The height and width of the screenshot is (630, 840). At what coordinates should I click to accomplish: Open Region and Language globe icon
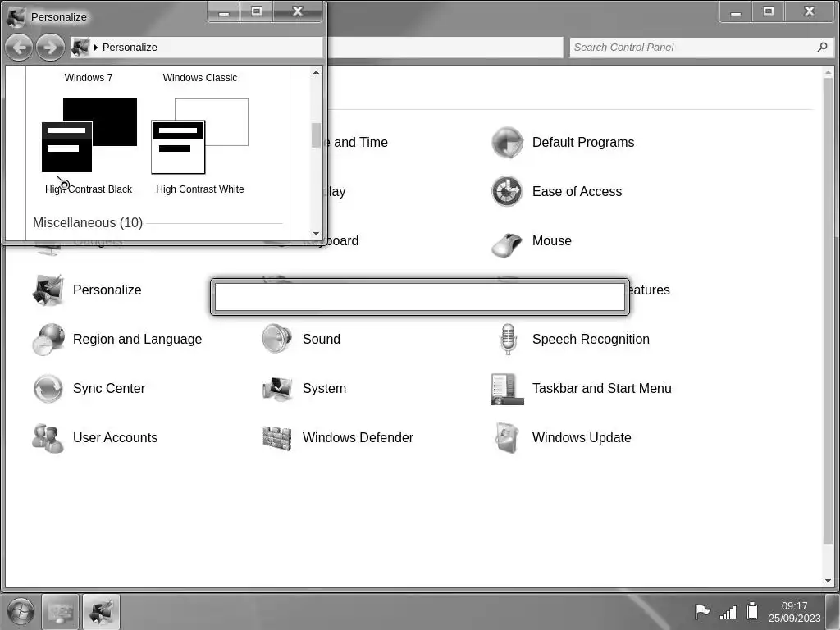pyautogui.click(x=48, y=339)
